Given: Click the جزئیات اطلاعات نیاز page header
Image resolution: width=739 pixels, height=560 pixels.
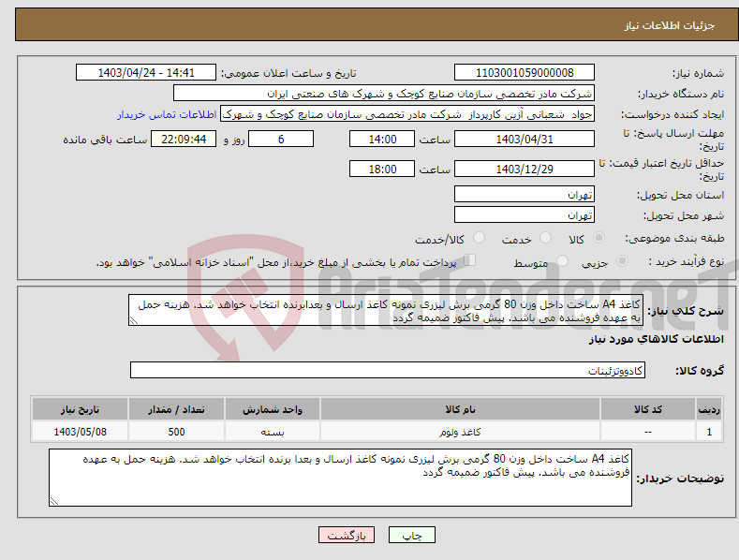Looking at the screenshot, I should [x=670, y=25].
